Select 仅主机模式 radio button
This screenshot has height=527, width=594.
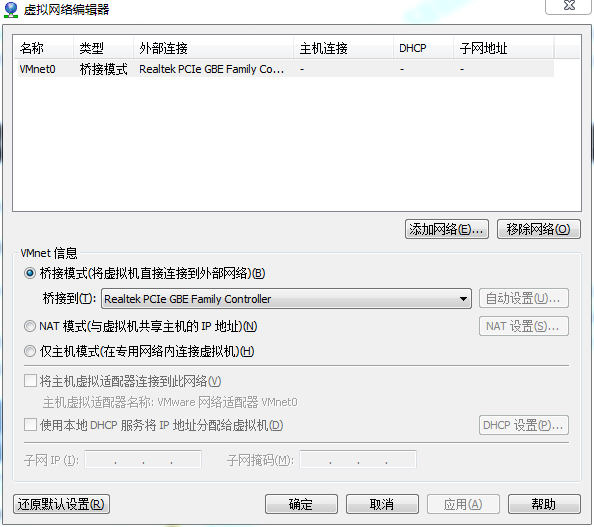tap(30, 352)
